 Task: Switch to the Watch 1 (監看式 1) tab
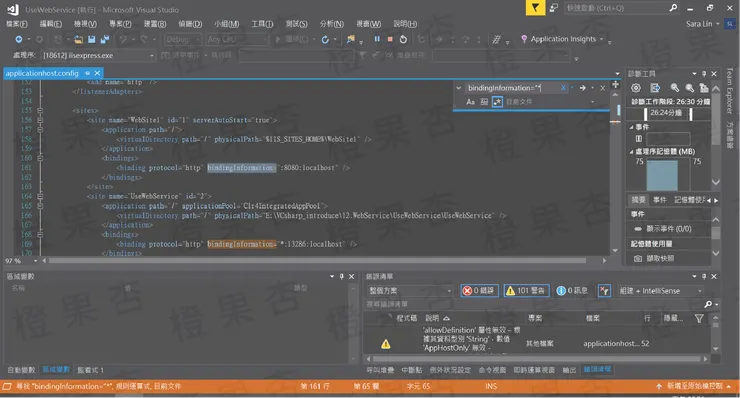click(x=90, y=370)
